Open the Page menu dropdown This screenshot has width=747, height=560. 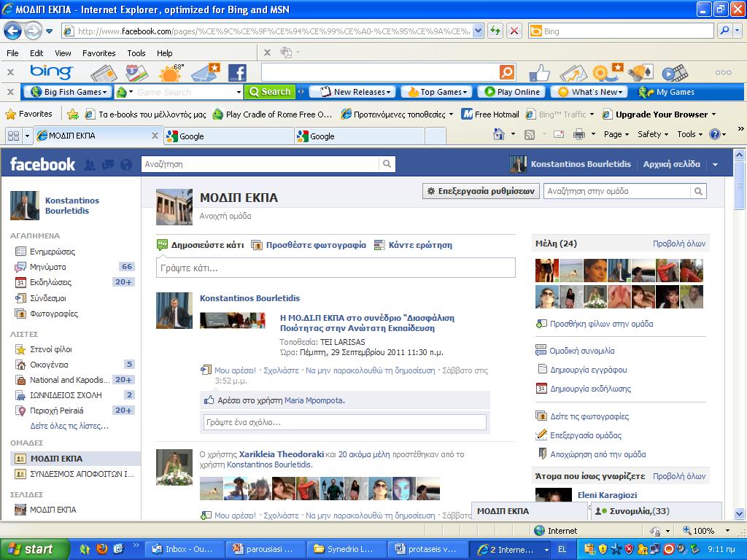[616, 134]
